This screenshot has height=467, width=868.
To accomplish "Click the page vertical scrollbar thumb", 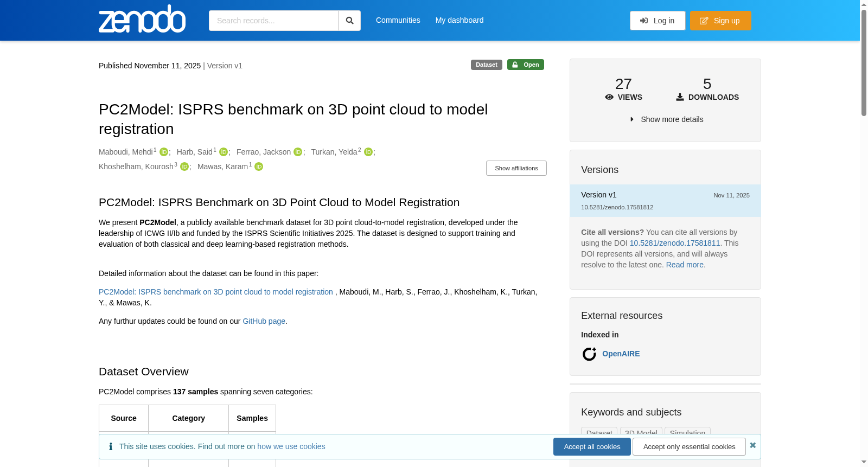I will click(x=864, y=62).
